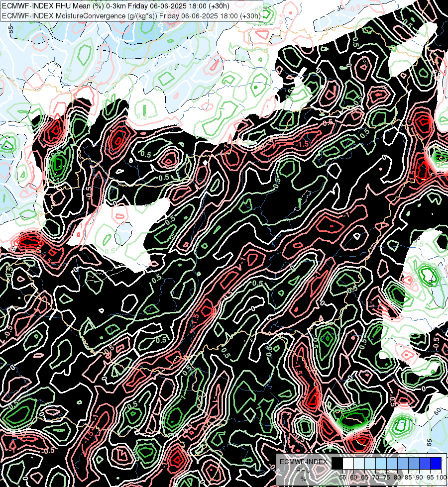Viewport: 448px width, 487px height.
Task: Click the ECMWF-INDEX legend heading
Action: point(304,462)
